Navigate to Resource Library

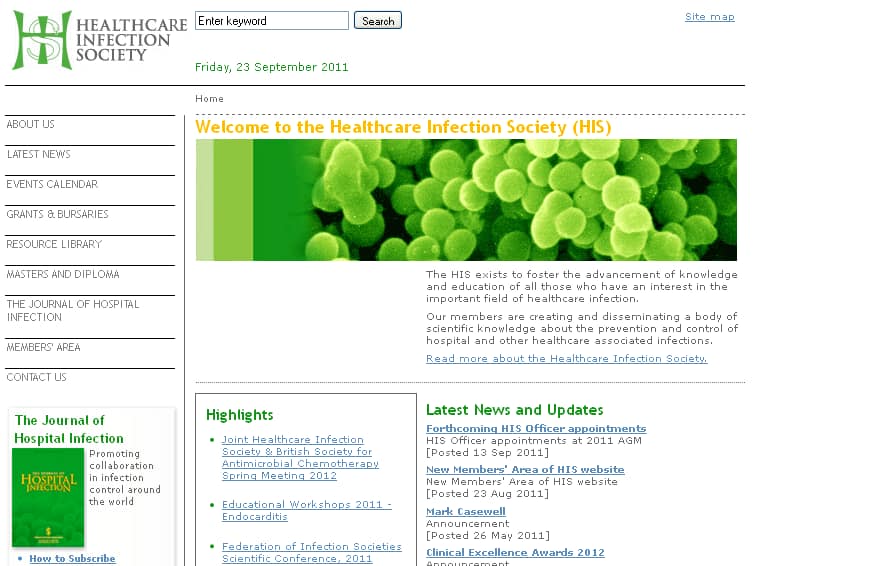point(54,245)
